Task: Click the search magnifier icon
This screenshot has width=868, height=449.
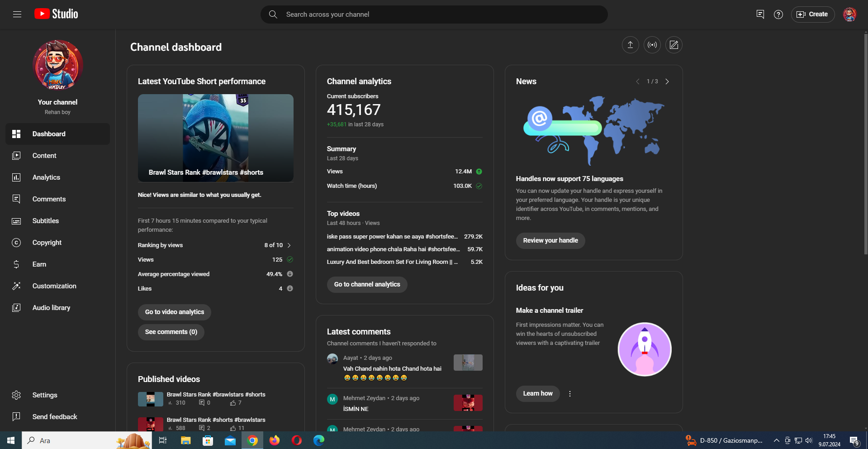Action: tap(273, 14)
